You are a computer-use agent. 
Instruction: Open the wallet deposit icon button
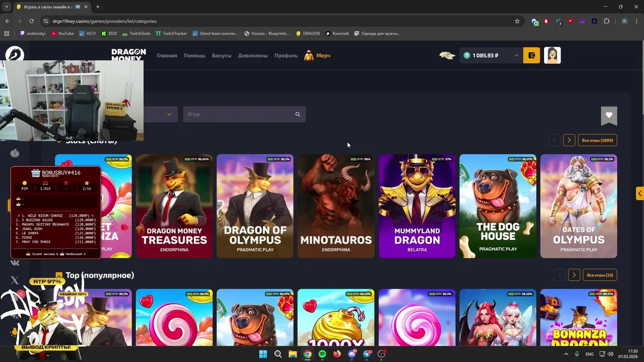[532, 55]
